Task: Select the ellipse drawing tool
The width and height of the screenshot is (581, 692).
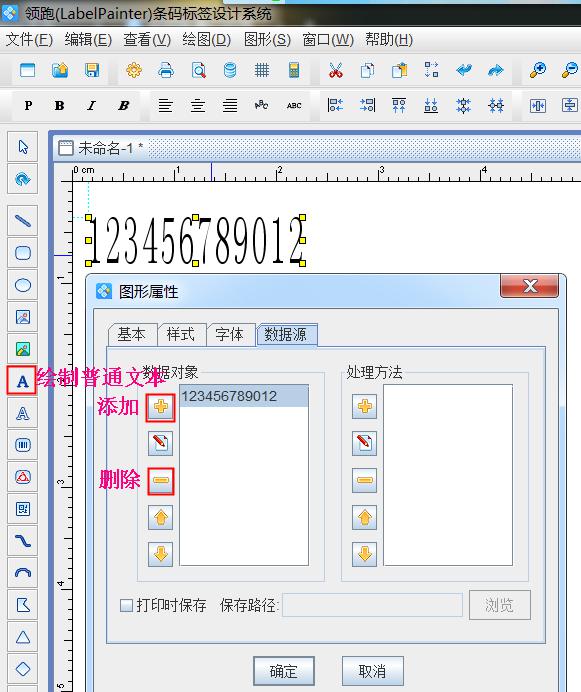Action: (x=23, y=285)
